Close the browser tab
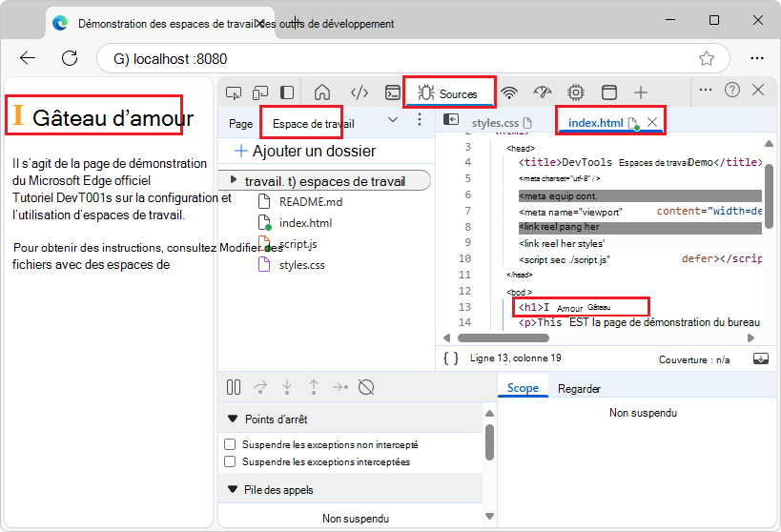Viewport: 781px width, 532px height. [x=259, y=23]
